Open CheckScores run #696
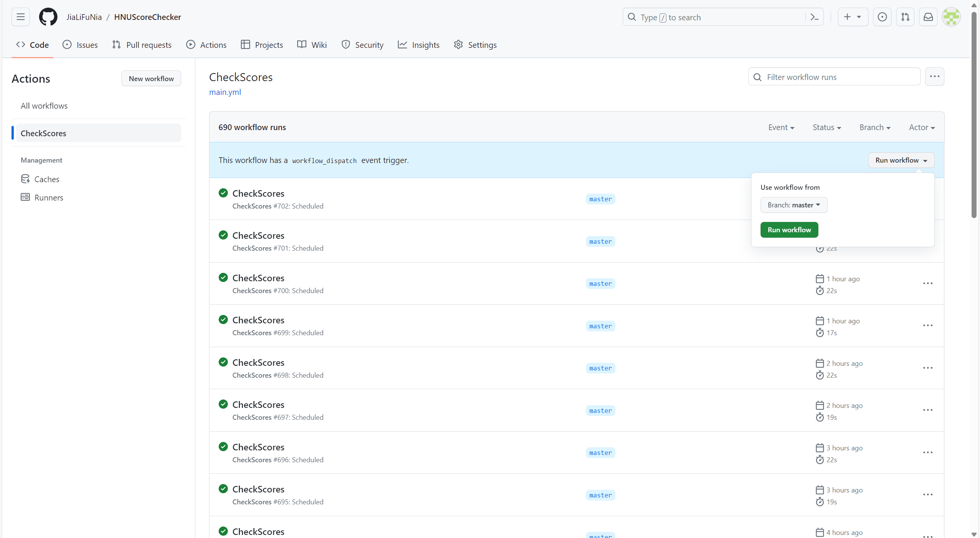This screenshot has height=538, width=980. click(x=258, y=447)
